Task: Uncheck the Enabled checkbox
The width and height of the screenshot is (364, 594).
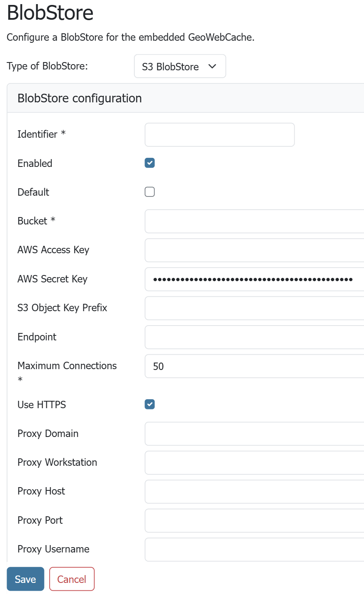Action: tap(150, 163)
